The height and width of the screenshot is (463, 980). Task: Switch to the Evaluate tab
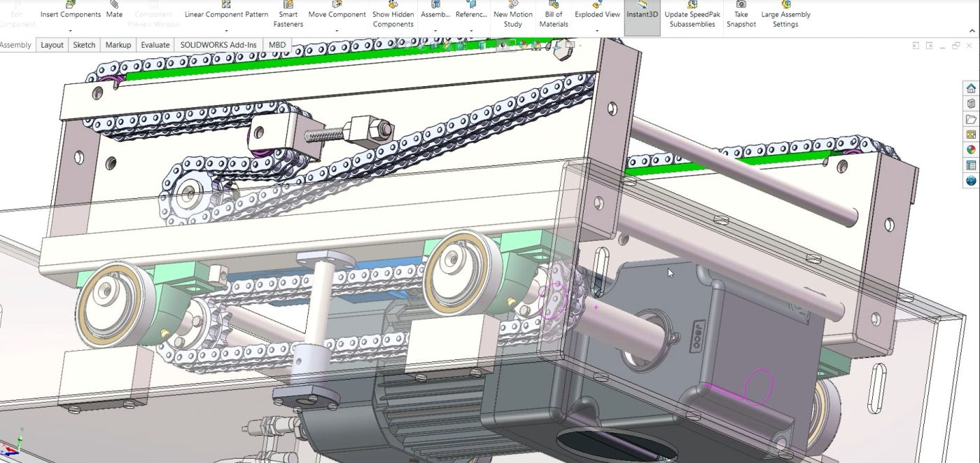pyautogui.click(x=155, y=44)
